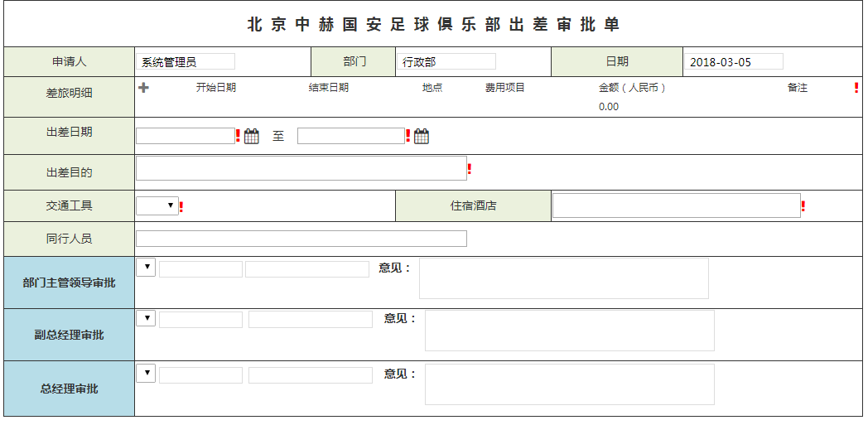This screenshot has width=868, height=425.
Task: Click the 住宿酒店 input field
Action: coord(677,205)
